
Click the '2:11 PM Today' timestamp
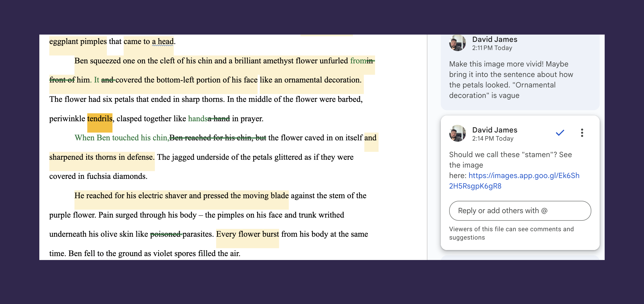pyautogui.click(x=492, y=48)
